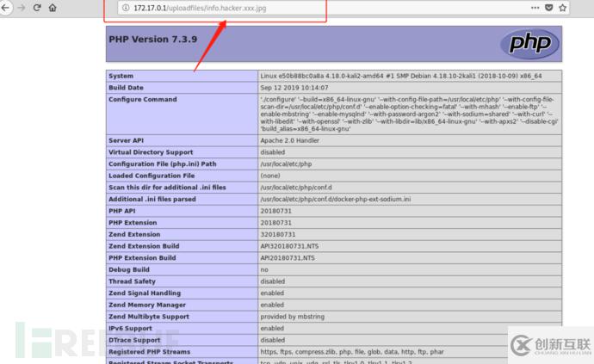This screenshot has width=594, height=364.
Task: Select 'Additional .ini files parsed' label
Action: 152,200
